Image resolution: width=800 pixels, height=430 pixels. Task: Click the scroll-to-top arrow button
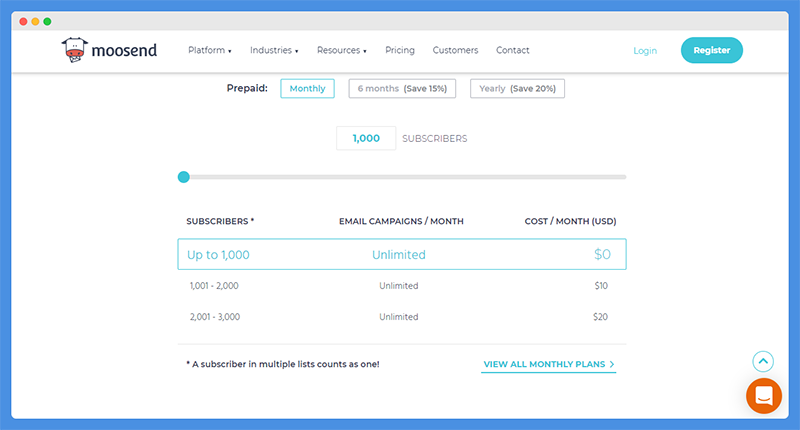tap(763, 362)
